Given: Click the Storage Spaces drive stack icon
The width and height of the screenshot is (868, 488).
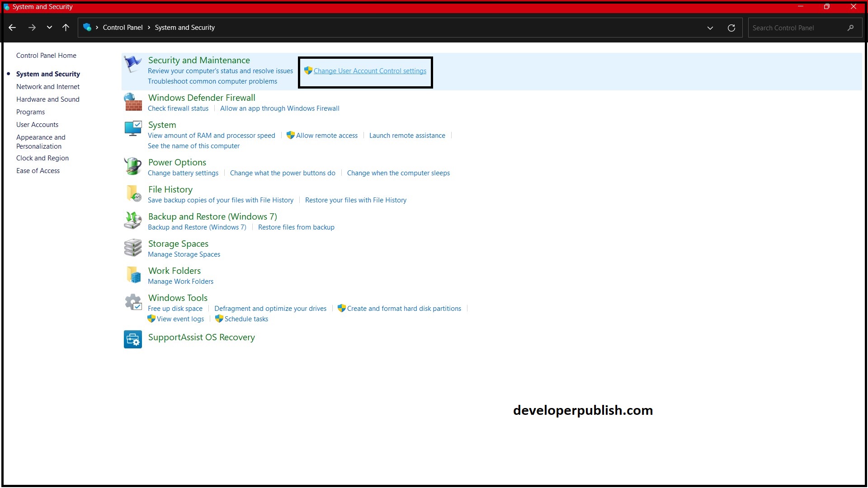Looking at the screenshot, I should click(x=132, y=248).
